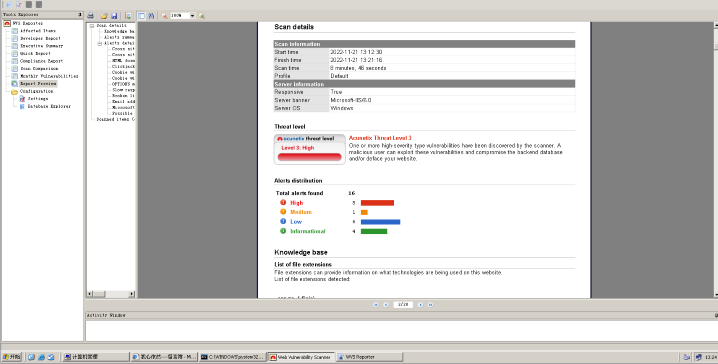The image size is (718, 364).
Task: Switch to C:\WINDOWS command prompt taskbar button
Action: coord(233,357)
